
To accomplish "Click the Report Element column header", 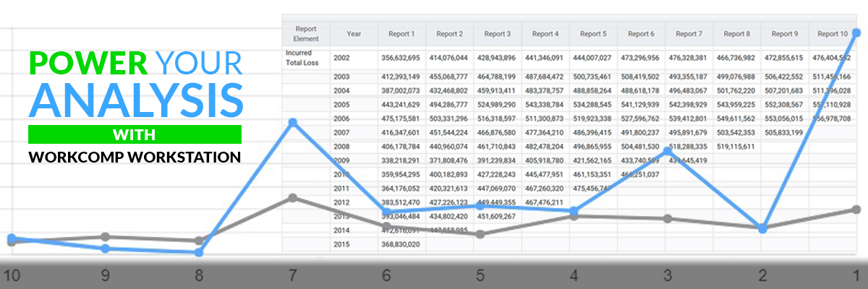I will point(306,33).
